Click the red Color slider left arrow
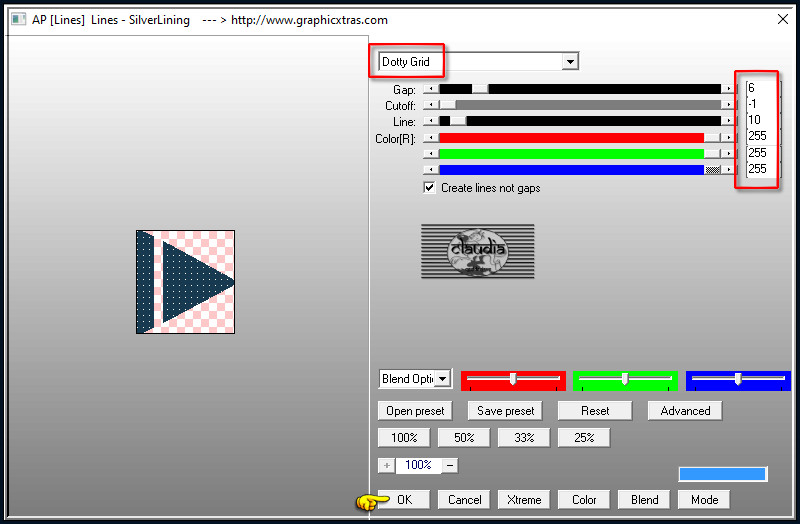 431,138
